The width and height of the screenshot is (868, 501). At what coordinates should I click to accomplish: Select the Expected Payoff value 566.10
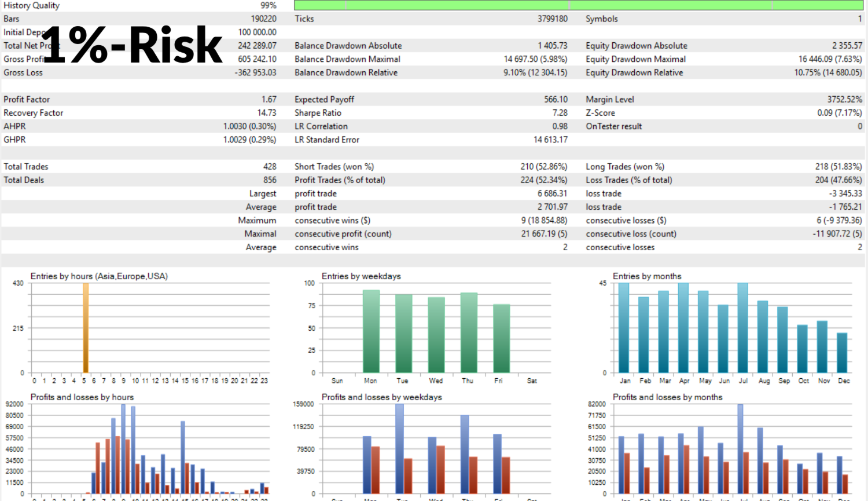pos(556,99)
